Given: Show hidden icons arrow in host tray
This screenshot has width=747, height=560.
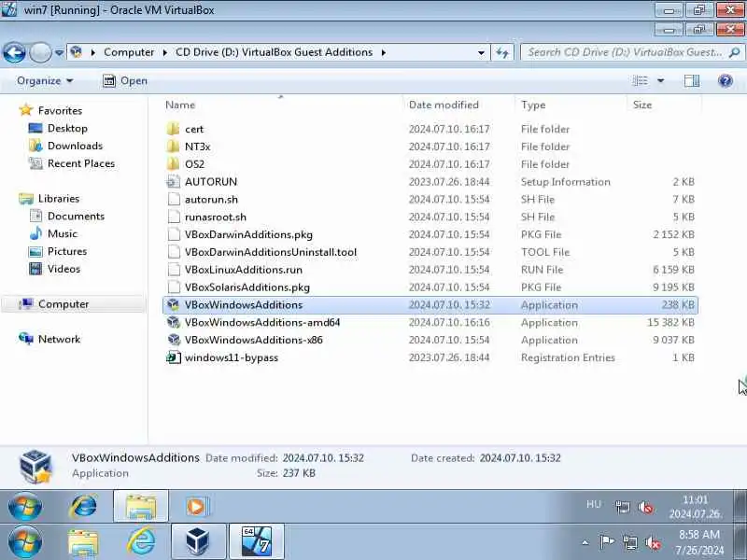Looking at the screenshot, I should (x=585, y=542).
